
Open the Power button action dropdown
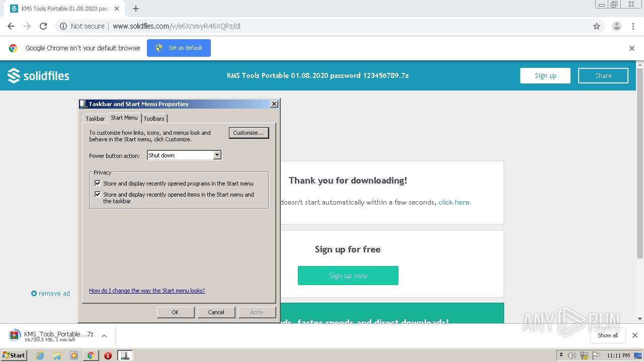click(x=184, y=155)
